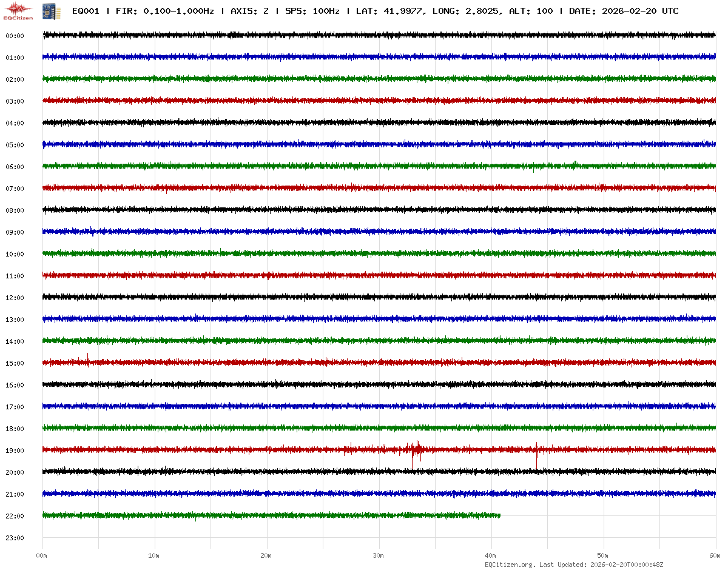The height and width of the screenshot is (570, 728).
Task: Click the EQCitizen.org Last Updated footer text
Action: click(574, 565)
